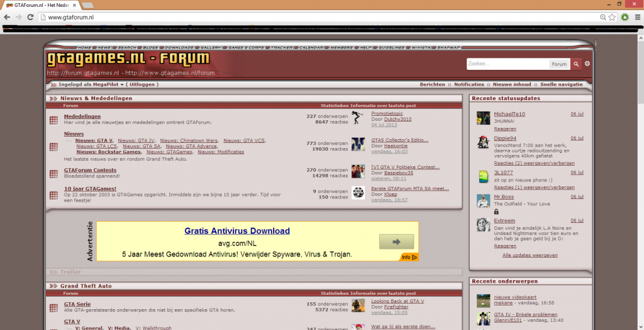Image resolution: width=644 pixels, height=330 pixels.
Task: Click forum status icon beside Nieuws
Action: [x=53, y=147]
